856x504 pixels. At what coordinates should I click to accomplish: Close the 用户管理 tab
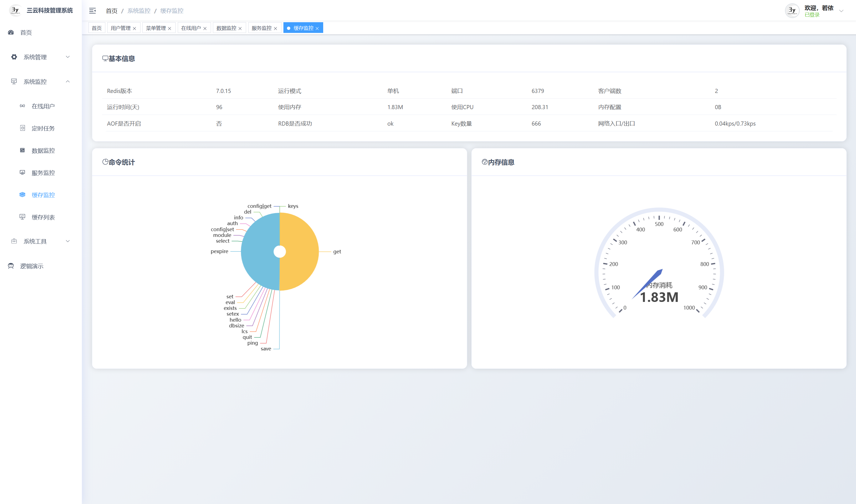(x=134, y=29)
